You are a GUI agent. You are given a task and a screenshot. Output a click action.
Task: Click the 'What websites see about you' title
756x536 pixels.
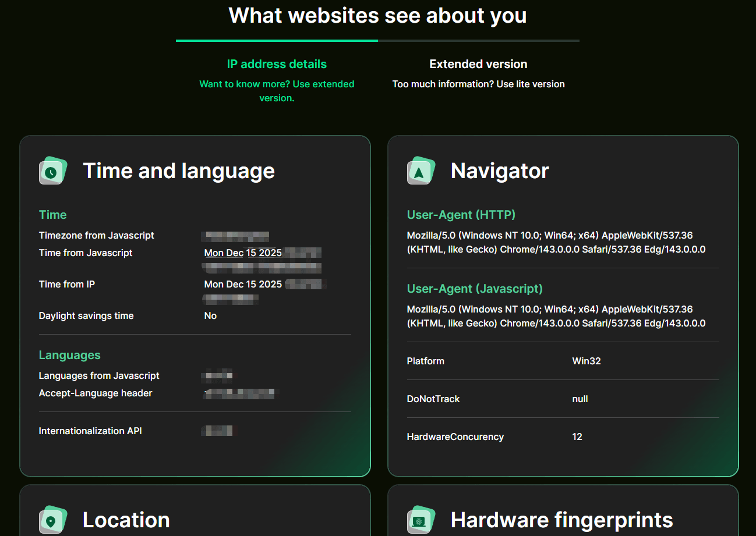(377, 15)
